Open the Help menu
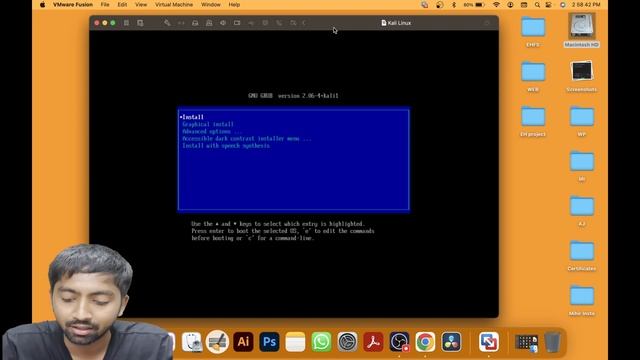 [234, 5]
